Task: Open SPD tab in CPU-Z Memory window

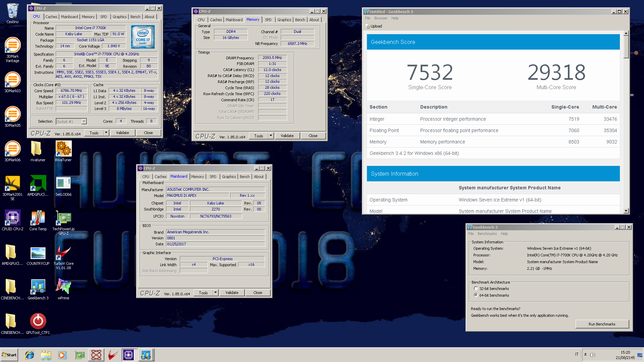Action: click(x=268, y=20)
